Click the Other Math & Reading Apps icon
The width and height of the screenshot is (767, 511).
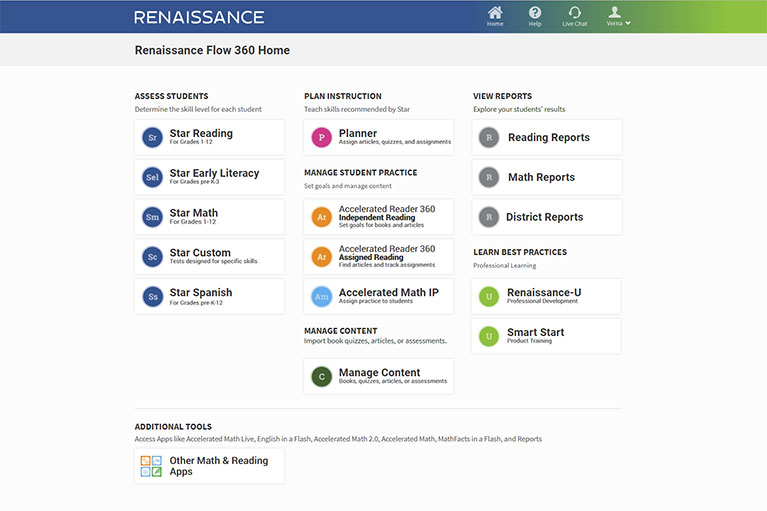point(151,466)
